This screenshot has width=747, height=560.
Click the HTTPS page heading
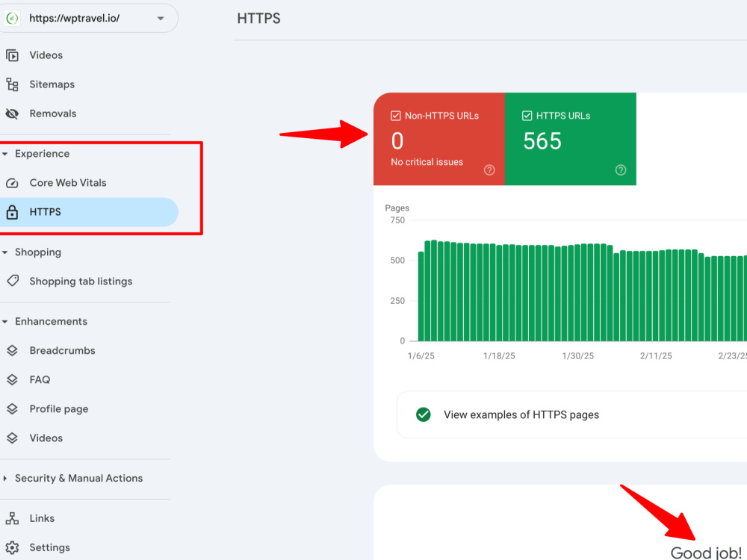pos(258,19)
